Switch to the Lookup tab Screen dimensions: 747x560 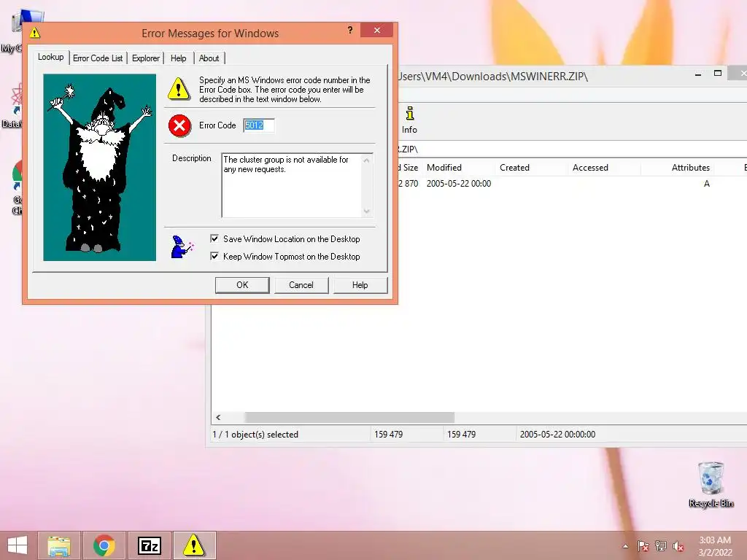click(x=50, y=57)
